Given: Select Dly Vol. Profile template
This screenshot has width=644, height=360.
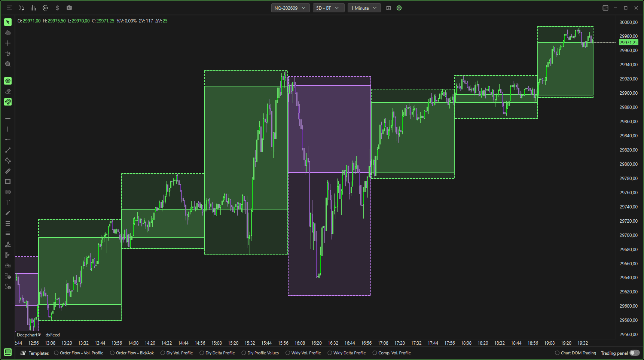Looking at the screenshot, I should point(177,353).
